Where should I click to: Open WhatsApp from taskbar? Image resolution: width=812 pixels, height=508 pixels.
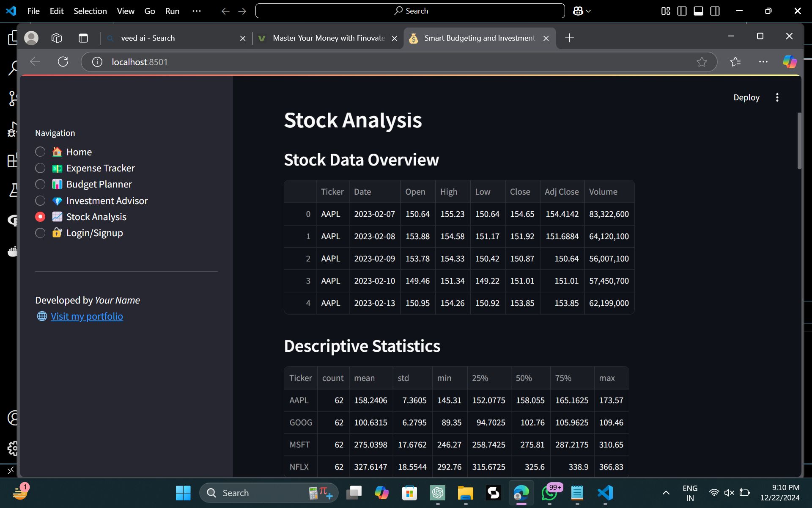tap(549, 493)
